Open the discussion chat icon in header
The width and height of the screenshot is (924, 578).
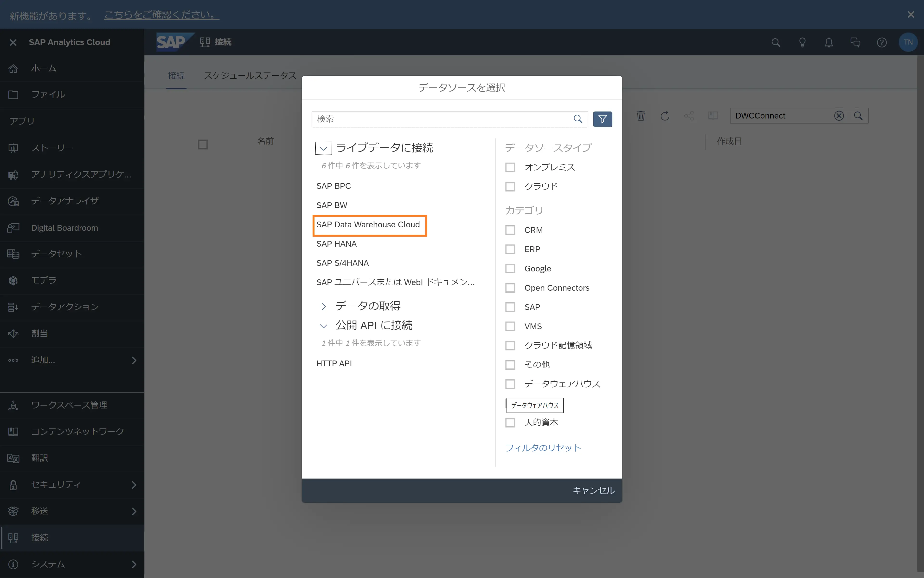[x=855, y=42]
